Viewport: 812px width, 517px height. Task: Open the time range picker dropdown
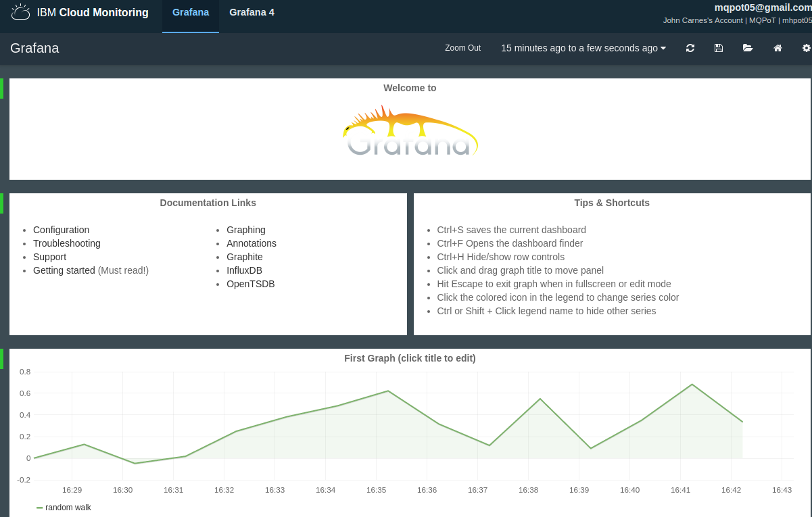[x=583, y=48]
